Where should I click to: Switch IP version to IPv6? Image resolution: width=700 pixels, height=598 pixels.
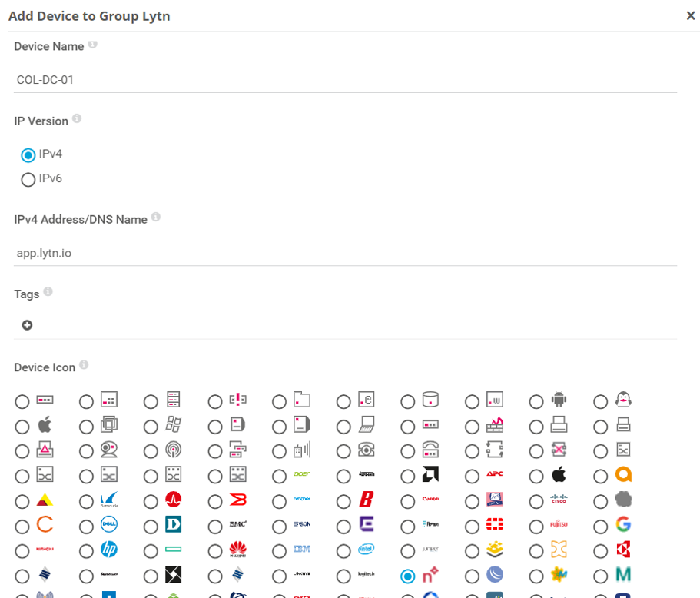[28, 180]
